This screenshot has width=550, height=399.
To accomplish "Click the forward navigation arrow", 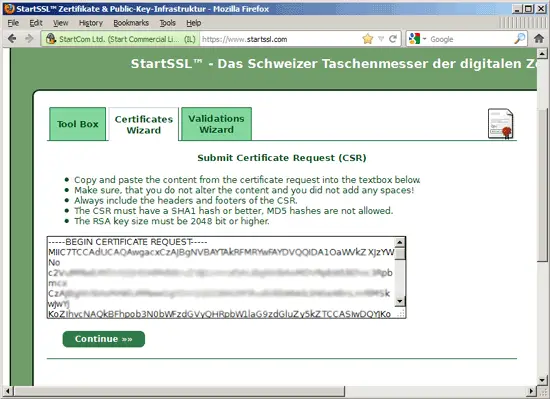I will click(29, 39).
